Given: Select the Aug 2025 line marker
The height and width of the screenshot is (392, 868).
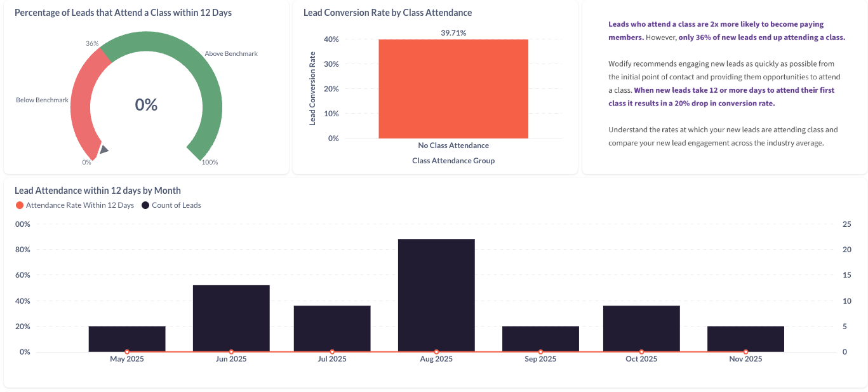Looking at the screenshot, I should point(436,351).
